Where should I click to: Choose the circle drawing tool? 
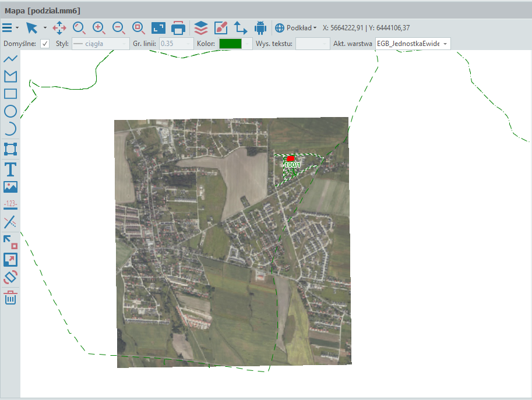(10, 111)
